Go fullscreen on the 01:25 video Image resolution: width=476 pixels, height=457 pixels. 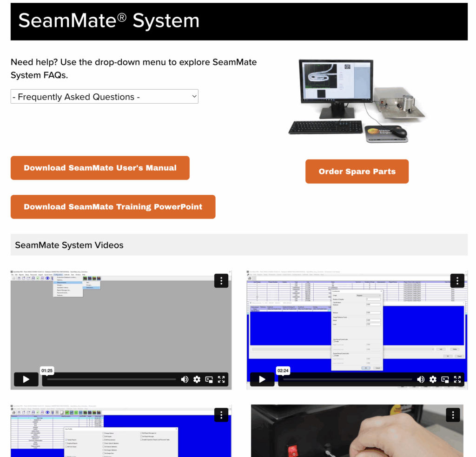[x=221, y=379]
